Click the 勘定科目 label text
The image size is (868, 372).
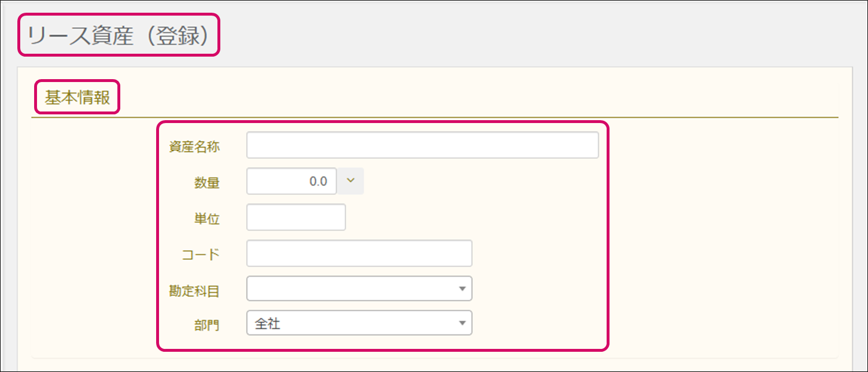click(194, 291)
